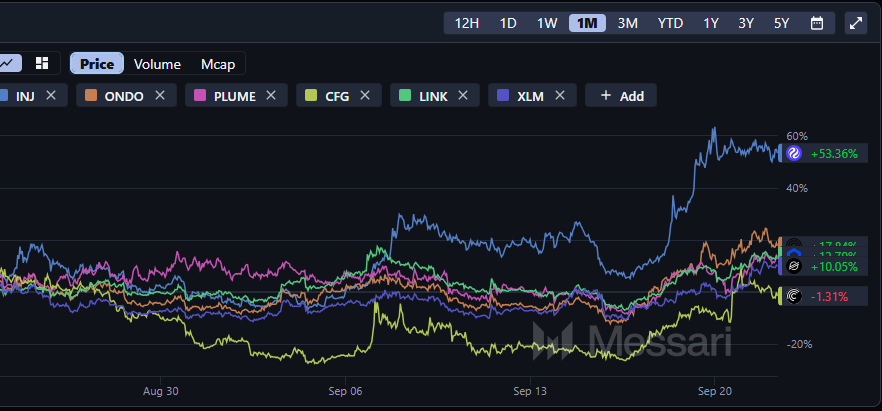
Task: Click the Injective logo at +53.36%
Action: [x=794, y=153]
